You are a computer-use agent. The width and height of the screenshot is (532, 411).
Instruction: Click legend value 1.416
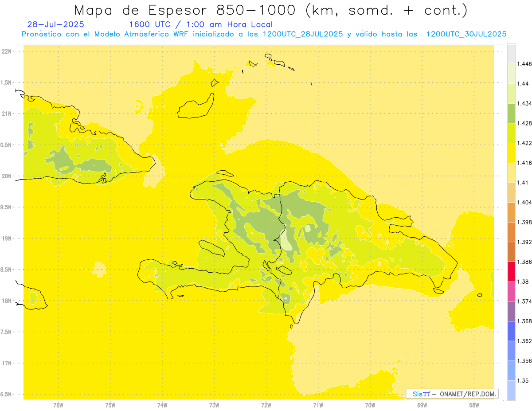[x=525, y=163]
